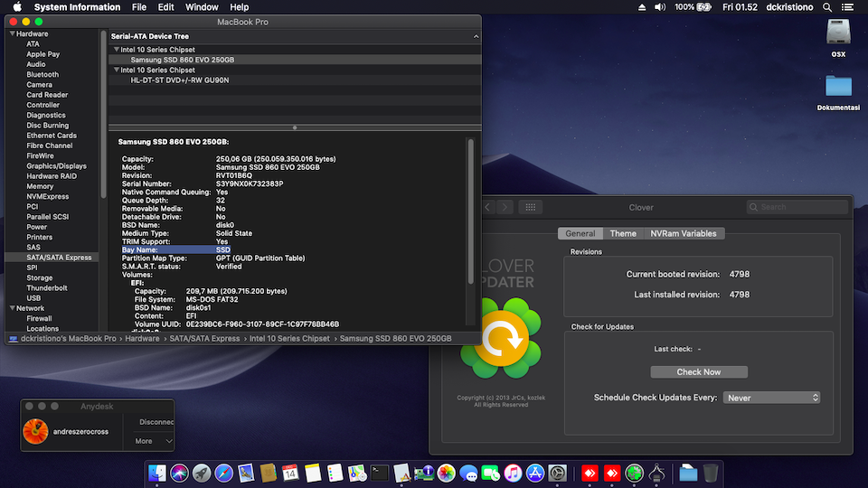
Task: Open Finder from the dock
Action: [157, 473]
